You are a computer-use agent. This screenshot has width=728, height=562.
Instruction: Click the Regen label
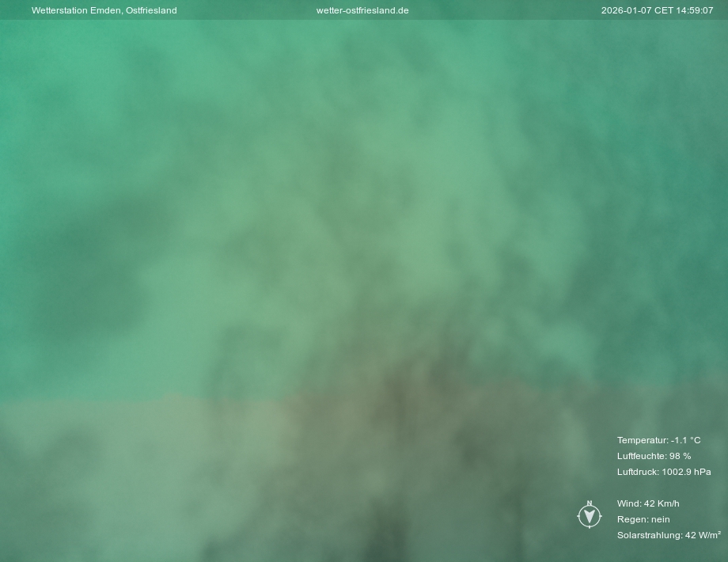point(631,519)
